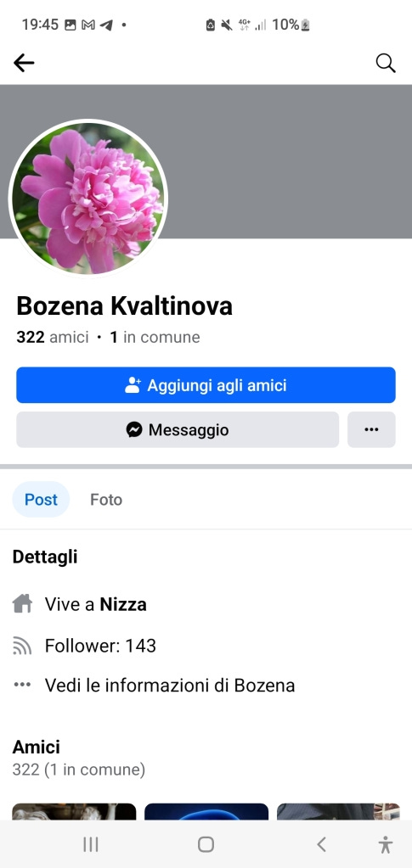Tap the follower feed icon

point(22,646)
